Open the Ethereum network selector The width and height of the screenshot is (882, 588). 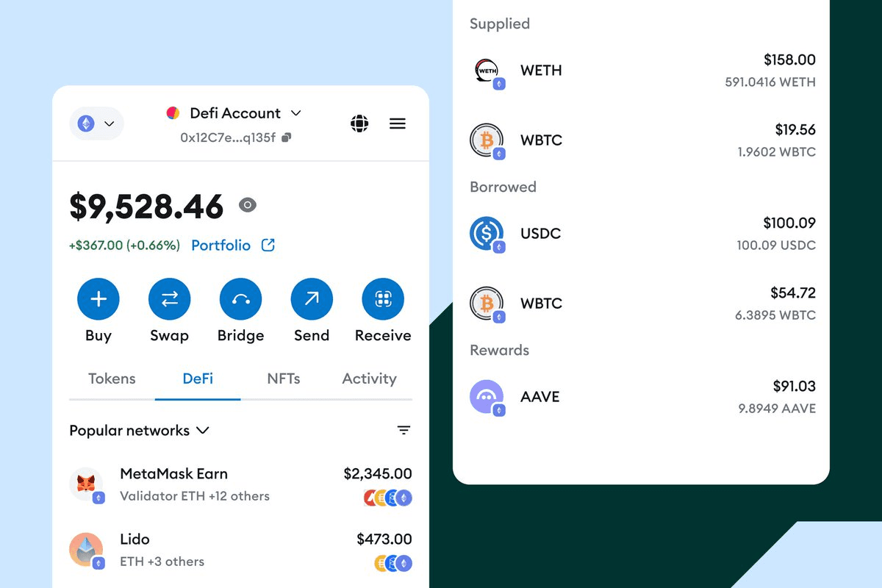[97, 123]
